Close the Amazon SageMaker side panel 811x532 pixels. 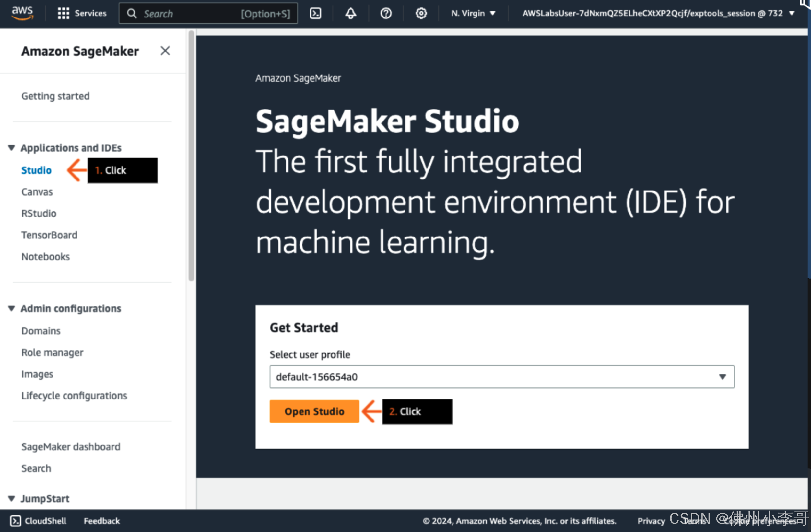tap(165, 51)
